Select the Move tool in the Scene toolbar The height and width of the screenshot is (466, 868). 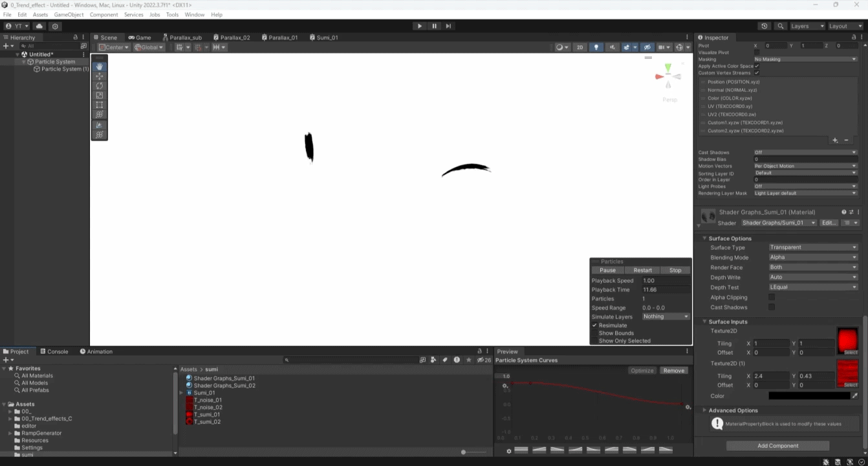coord(100,76)
